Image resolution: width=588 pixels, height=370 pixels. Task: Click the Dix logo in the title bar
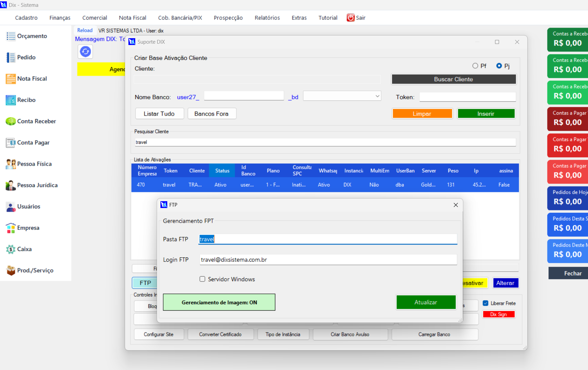click(x=3, y=5)
